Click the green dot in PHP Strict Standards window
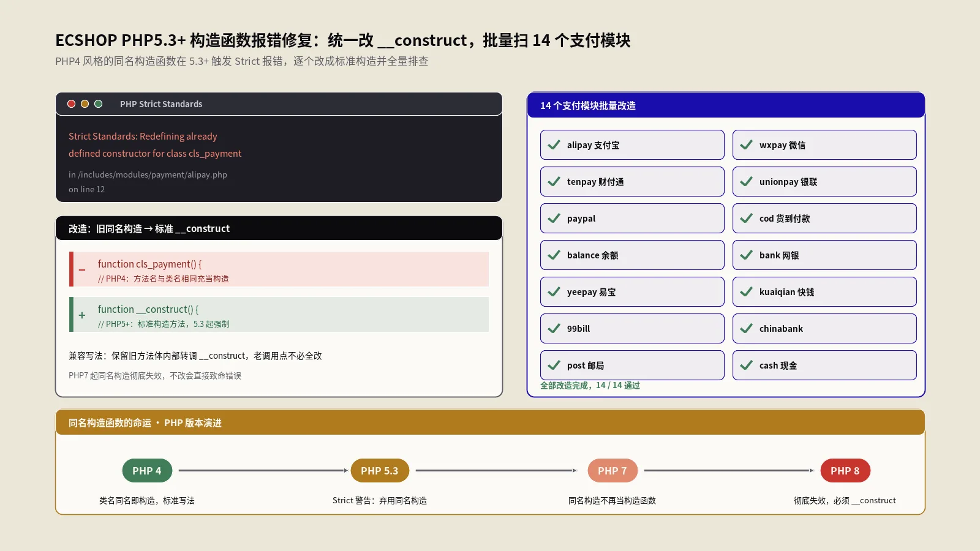This screenshot has height=551, width=980. 98,104
